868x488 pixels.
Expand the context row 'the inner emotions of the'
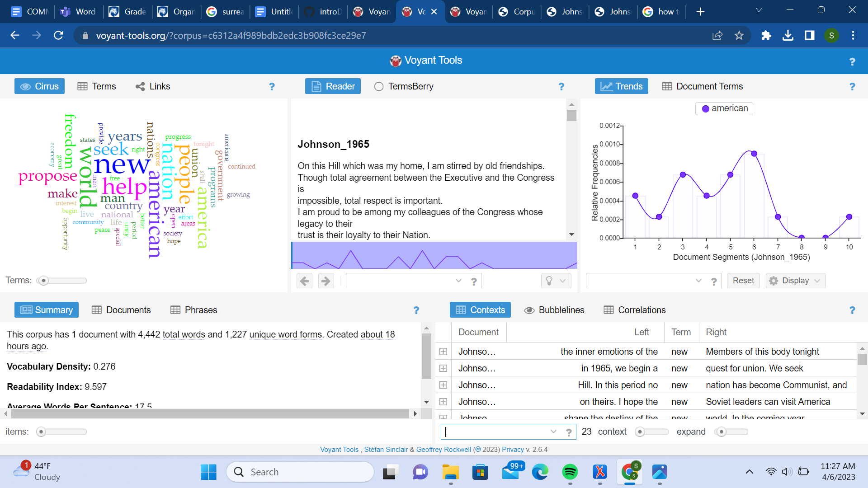(443, 352)
